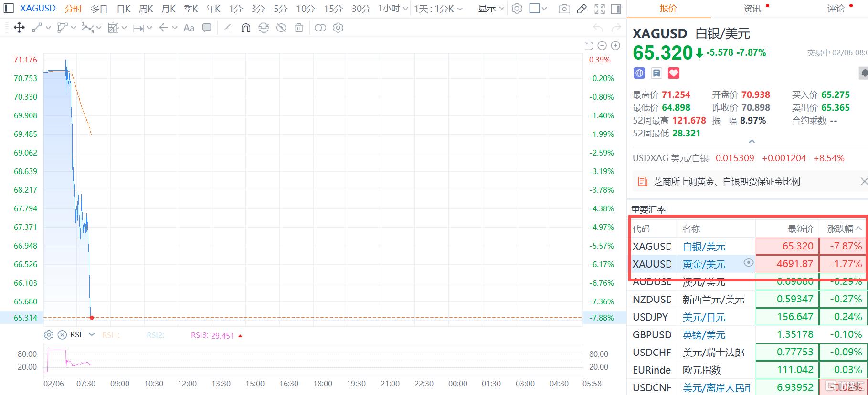Screen dimensions: 868x395
Task: Select the magnet snap tool
Action: click(x=245, y=28)
